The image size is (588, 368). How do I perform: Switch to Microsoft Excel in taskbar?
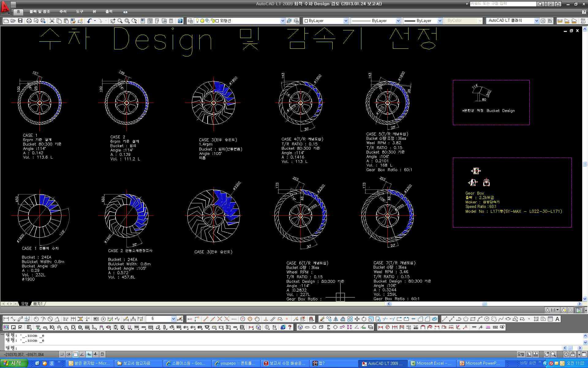[x=432, y=363]
